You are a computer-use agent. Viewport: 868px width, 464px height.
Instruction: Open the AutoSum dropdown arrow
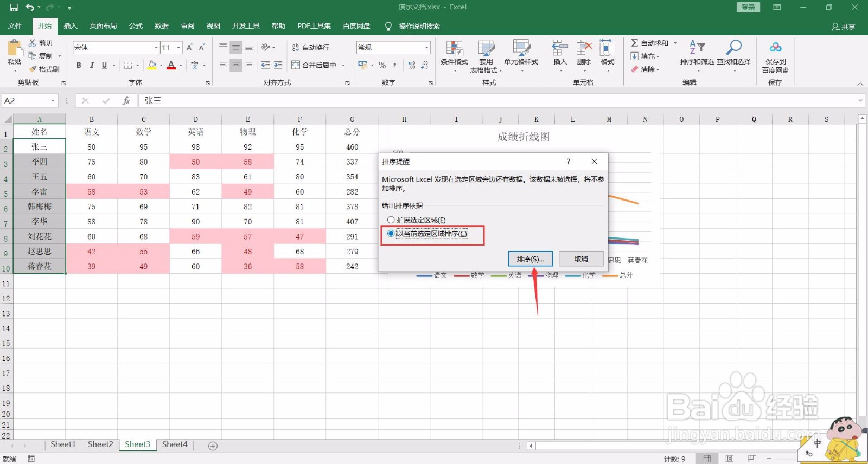pos(675,43)
